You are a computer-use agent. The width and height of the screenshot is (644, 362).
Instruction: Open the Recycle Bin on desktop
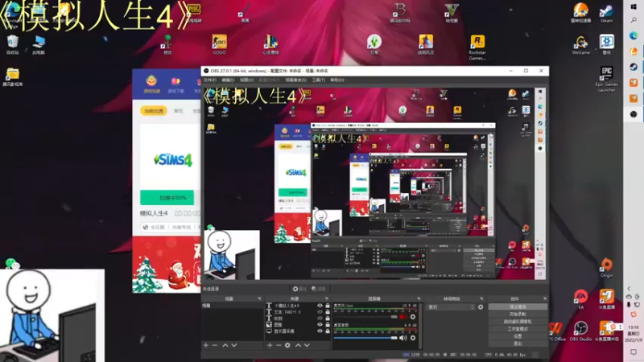pos(13,45)
